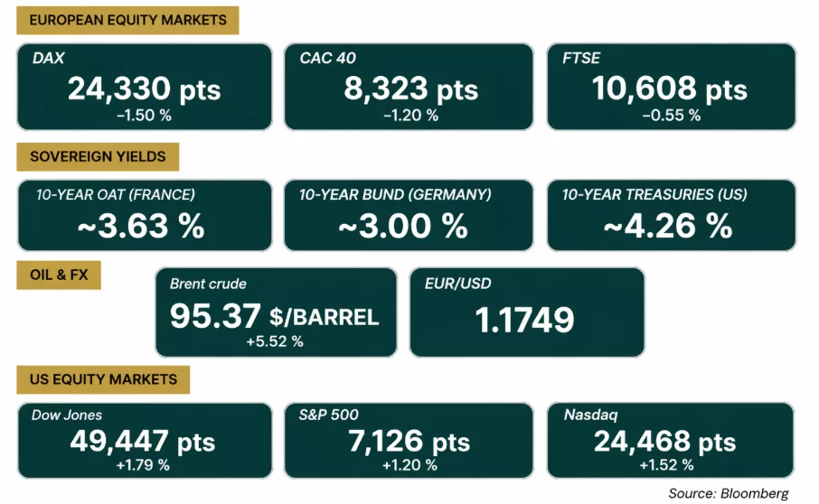Select the Nasdaq 24,468 pts card
The width and height of the screenshot is (819, 504).
(670, 441)
